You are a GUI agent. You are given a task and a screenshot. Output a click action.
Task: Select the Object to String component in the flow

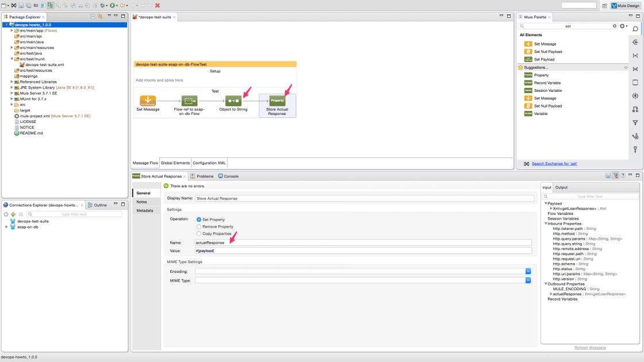(232, 99)
